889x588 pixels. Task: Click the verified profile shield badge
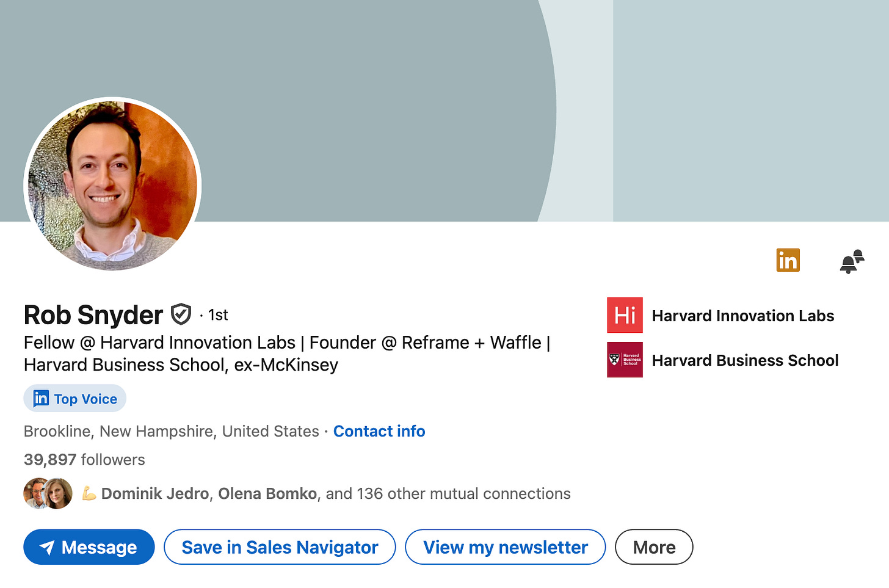point(181,313)
